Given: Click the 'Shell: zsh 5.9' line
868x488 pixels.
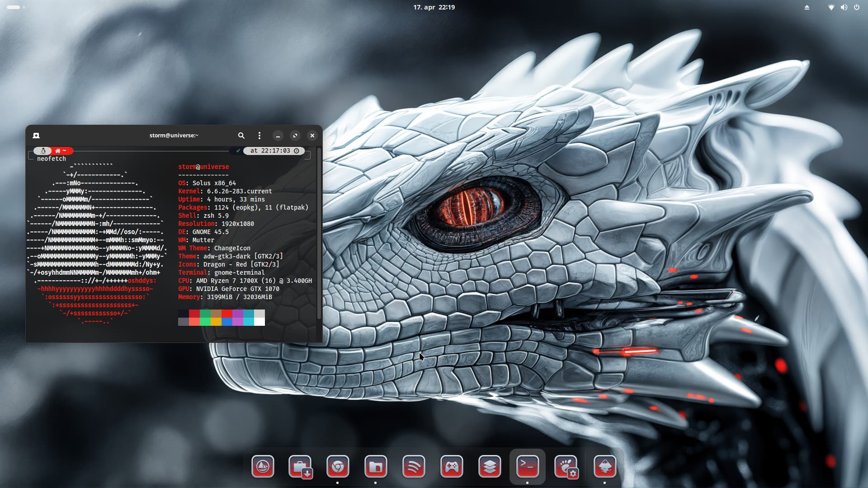Looking at the screenshot, I should (203, 216).
